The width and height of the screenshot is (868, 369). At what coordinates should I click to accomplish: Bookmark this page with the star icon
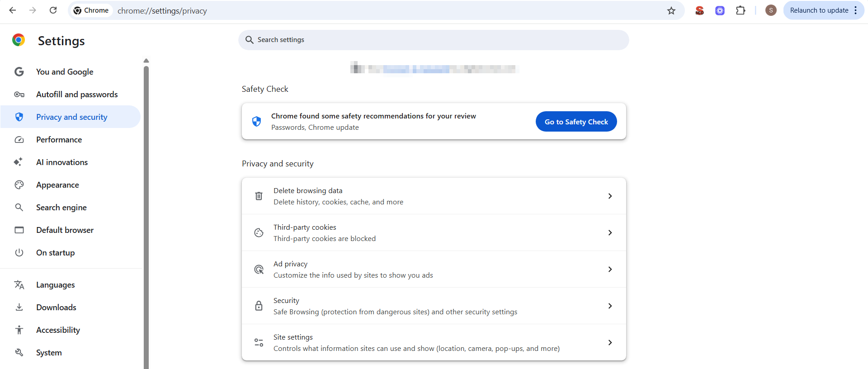671,10
